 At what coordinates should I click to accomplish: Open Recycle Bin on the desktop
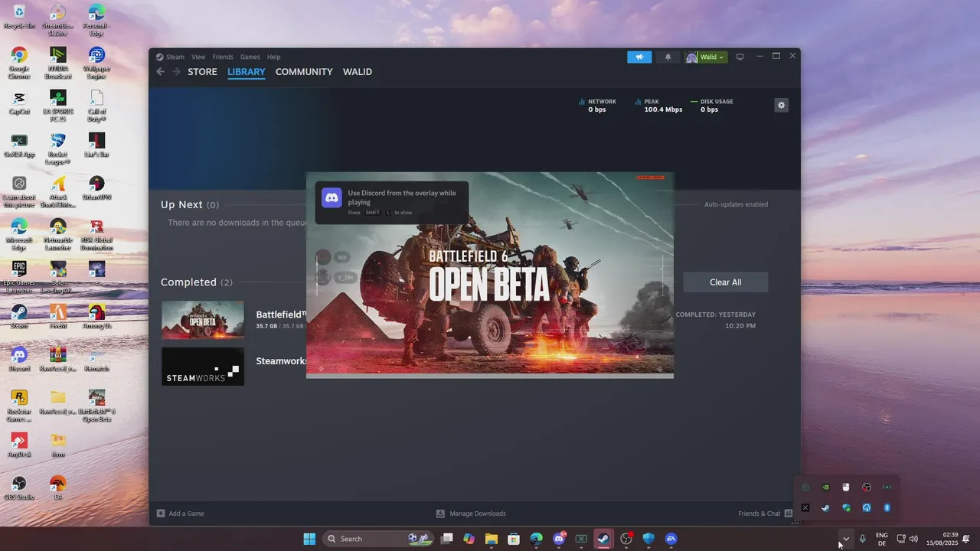(x=19, y=17)
